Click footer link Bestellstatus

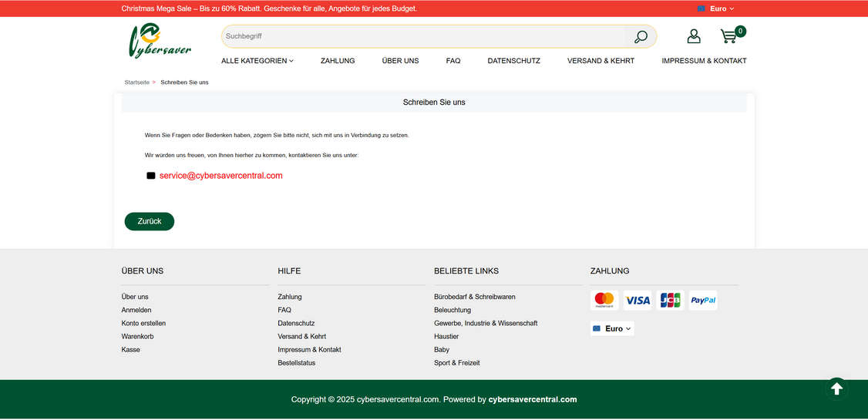(297, 364)
